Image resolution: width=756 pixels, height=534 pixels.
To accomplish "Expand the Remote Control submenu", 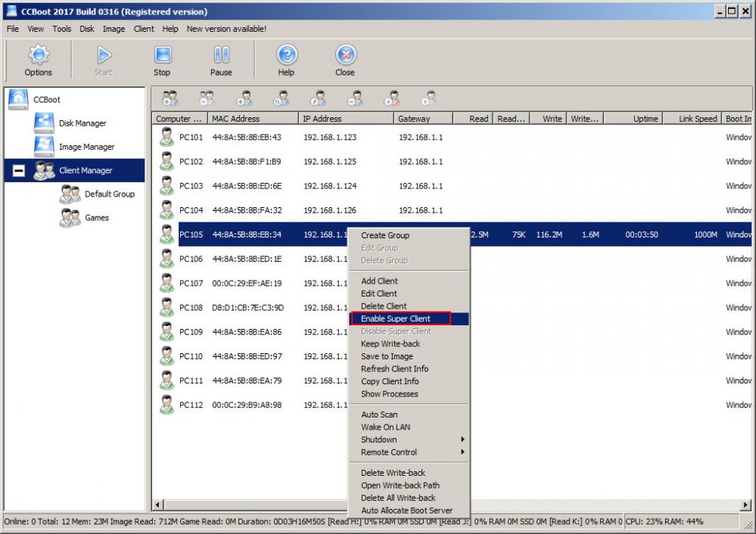I will click(x=409, y=452).
